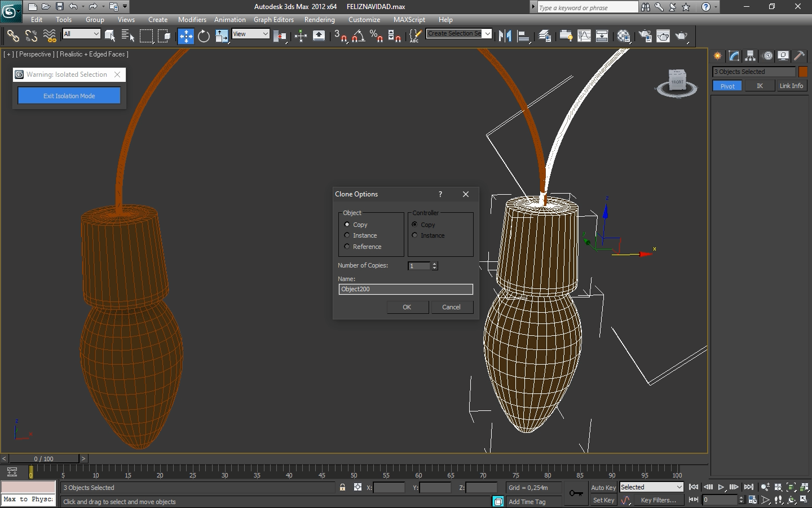
Task: Expand the Help question mark dropdown arrow
Action: pyautogui.click(x=716, y=7)
